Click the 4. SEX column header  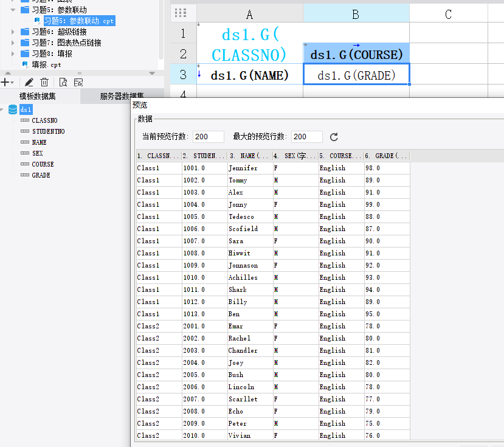tap(295, 156)
